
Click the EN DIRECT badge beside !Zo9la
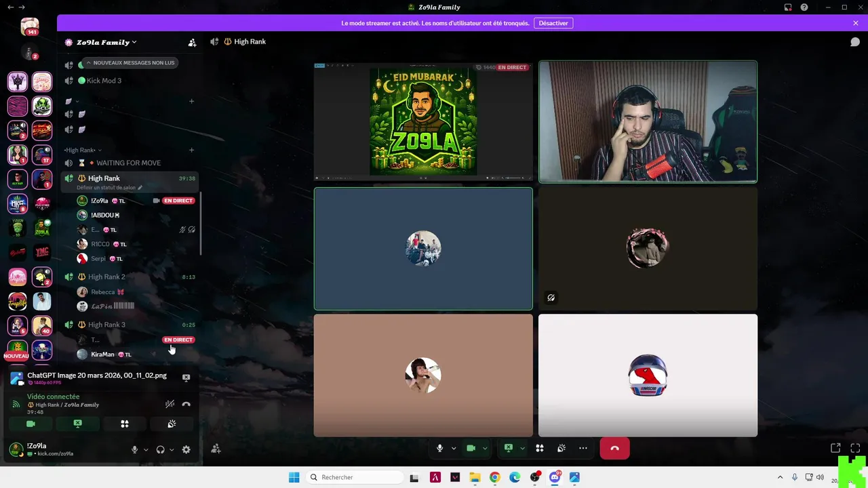point(178,201)
